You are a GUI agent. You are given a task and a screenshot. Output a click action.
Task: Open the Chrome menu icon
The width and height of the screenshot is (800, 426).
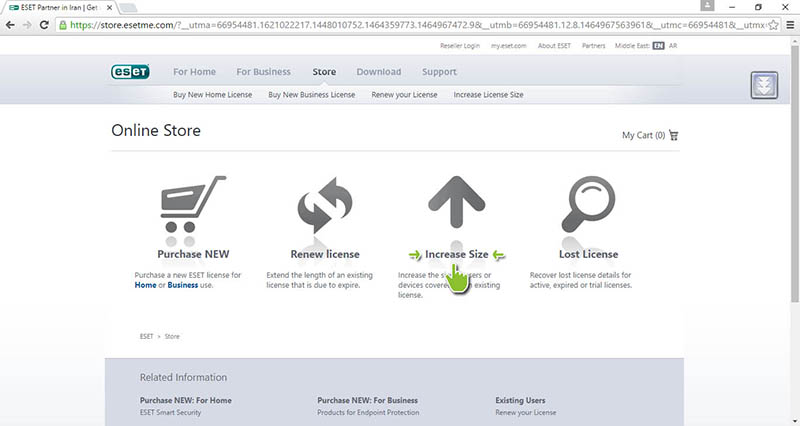[790, 24]
